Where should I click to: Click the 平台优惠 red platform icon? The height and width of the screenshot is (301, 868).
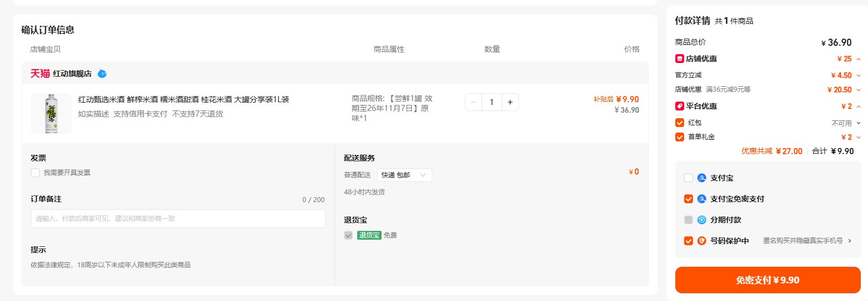coord(680,106)
